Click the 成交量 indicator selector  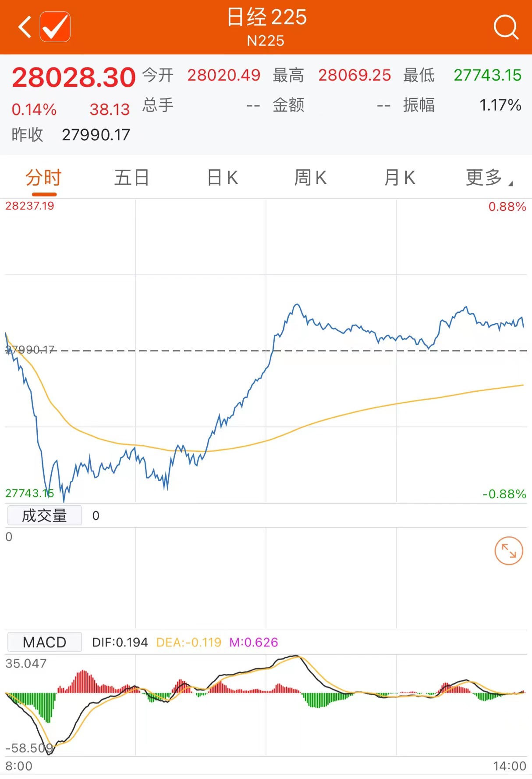click(44, 515)
